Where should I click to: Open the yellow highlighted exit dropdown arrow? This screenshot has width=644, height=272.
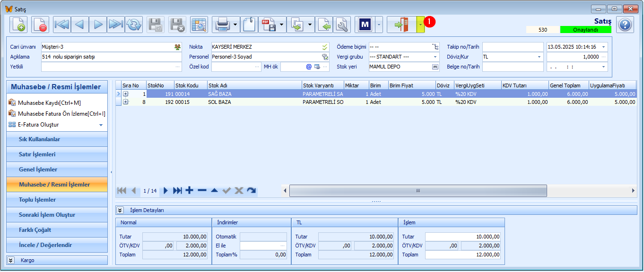tap(420, 25)
